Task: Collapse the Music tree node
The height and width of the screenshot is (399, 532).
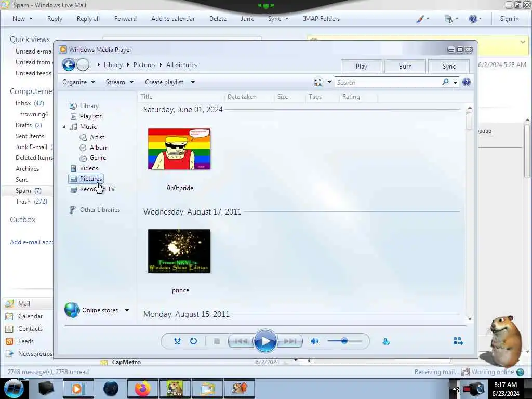Action: (64, 127)
